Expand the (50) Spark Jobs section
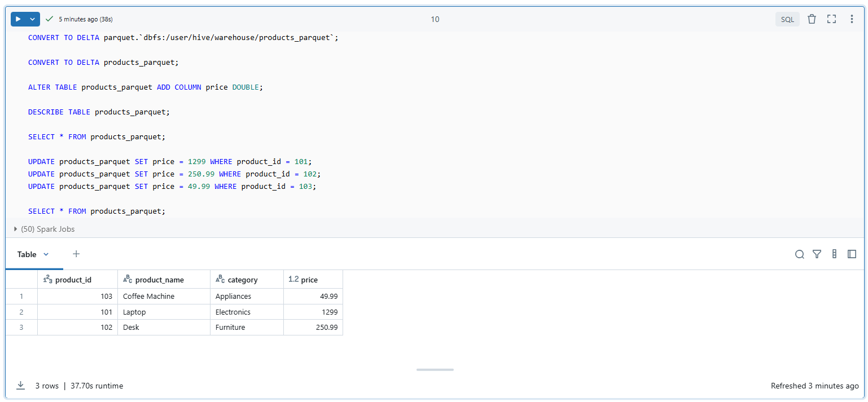Viewport: 868px width, 402px height. click(x=15, y=229)
